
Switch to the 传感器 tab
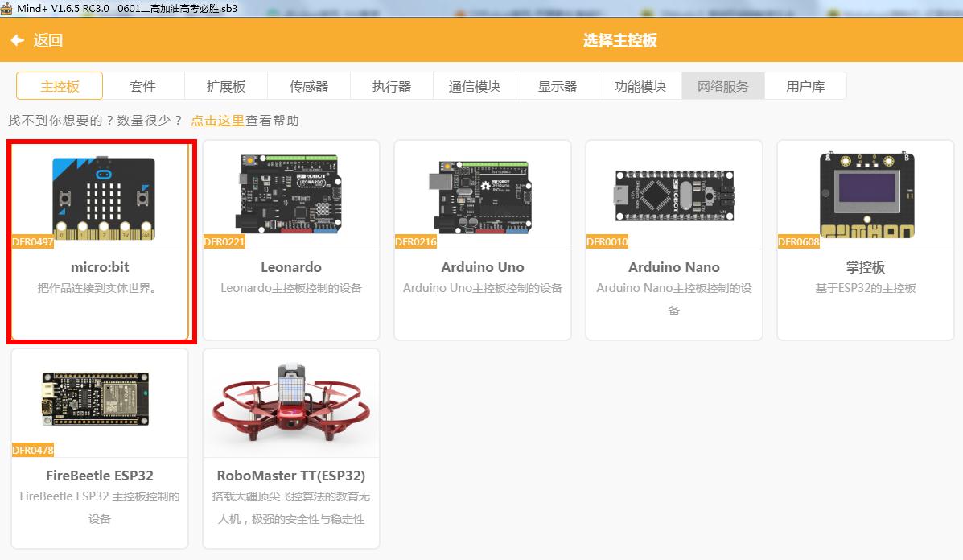309,86
